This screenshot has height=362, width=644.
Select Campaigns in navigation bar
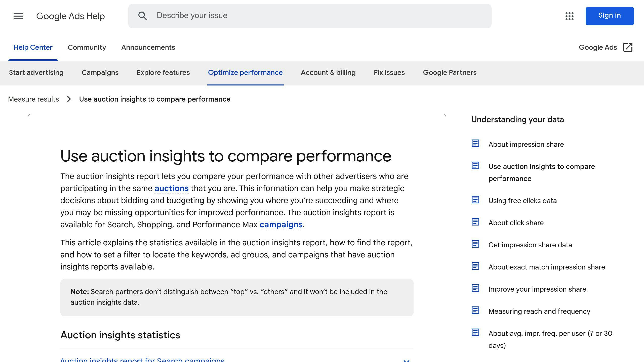point(100,72)
